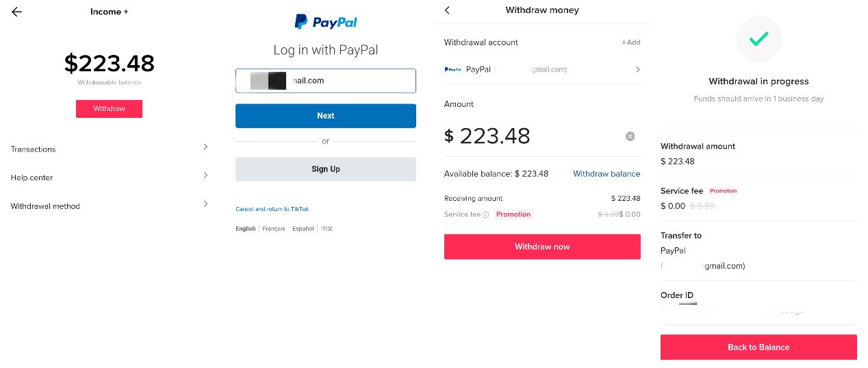Tap the small PayPal withdrawal account icon
Screen dimensions: 868x368
(452, 69)
